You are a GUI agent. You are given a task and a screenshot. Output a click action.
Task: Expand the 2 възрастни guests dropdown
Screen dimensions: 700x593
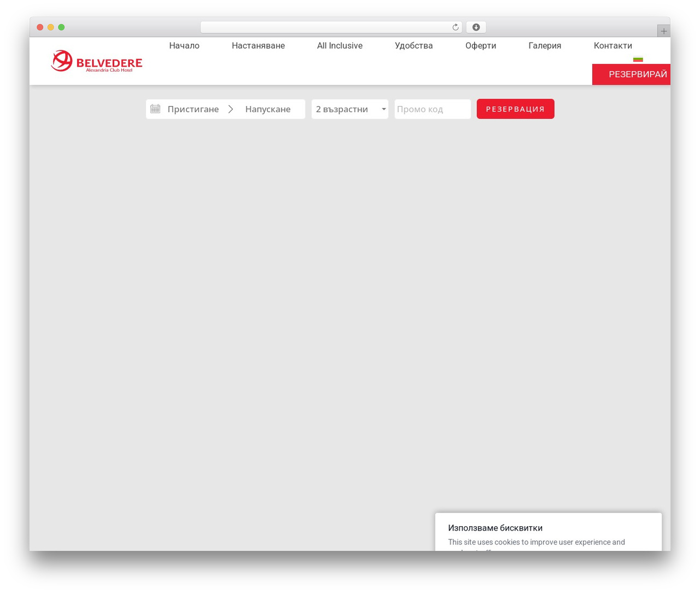350,109
